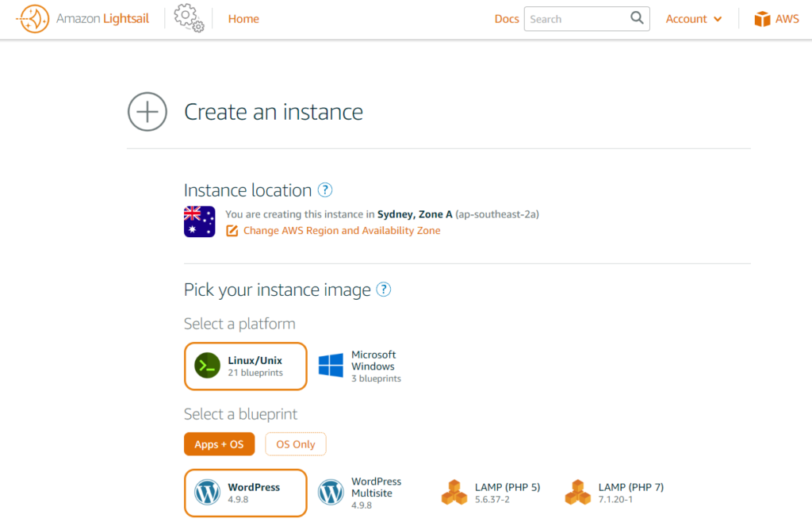
Task: Click the search magnifier icon
Action: [x=637, y=18]
